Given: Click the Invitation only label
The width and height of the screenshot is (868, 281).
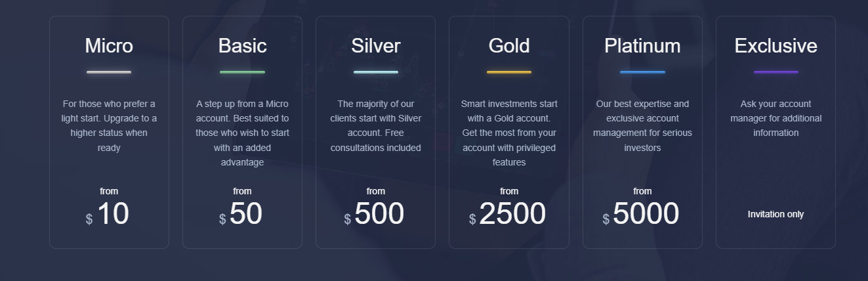Looking at the screenshot, I should click(x=775, y=214).
